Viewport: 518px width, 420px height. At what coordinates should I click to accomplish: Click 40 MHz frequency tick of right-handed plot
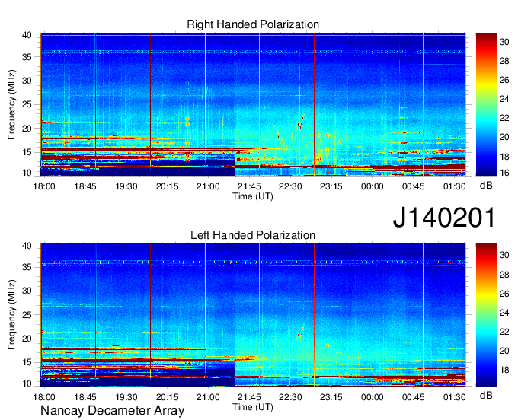[x=27, y=35]
